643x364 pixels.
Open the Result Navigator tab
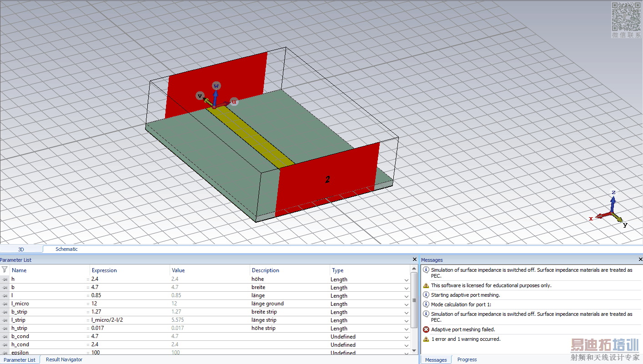click(x=64, y=359)
